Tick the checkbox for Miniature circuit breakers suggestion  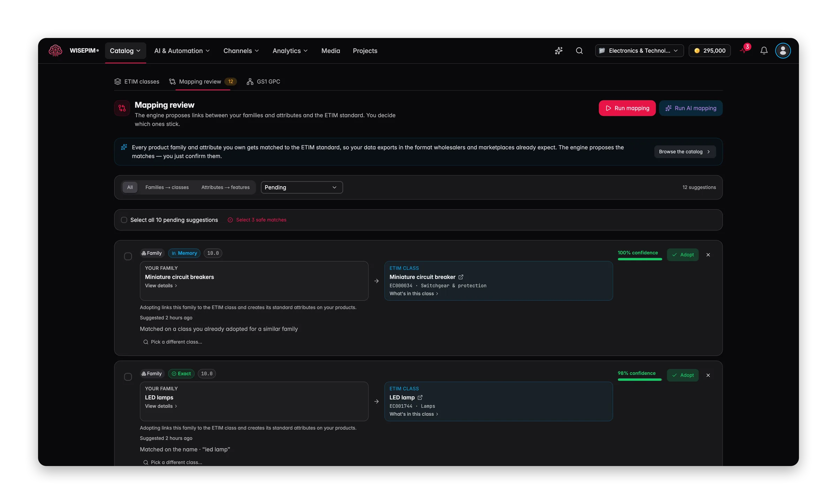(128, 256)
